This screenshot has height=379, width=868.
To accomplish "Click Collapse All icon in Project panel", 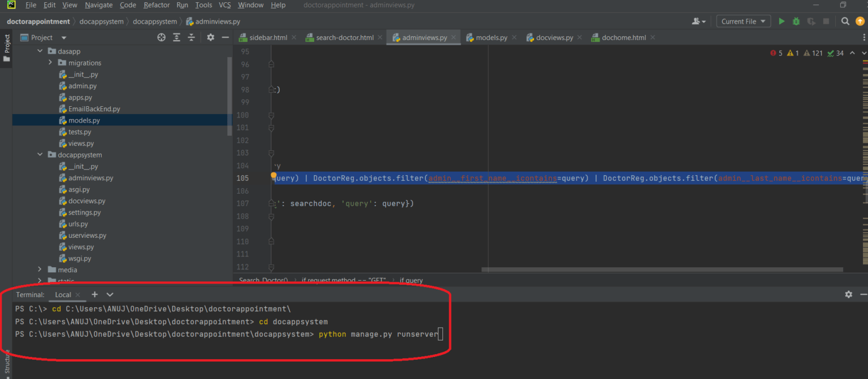I will (192, 37).
